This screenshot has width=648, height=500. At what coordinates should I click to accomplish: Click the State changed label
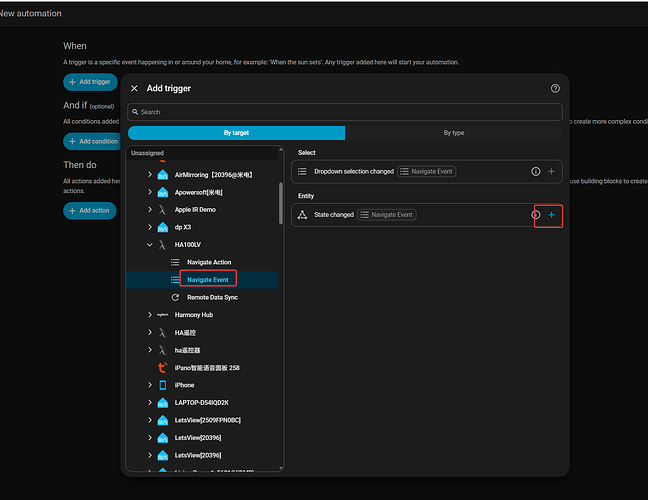[x=334, y=215]
